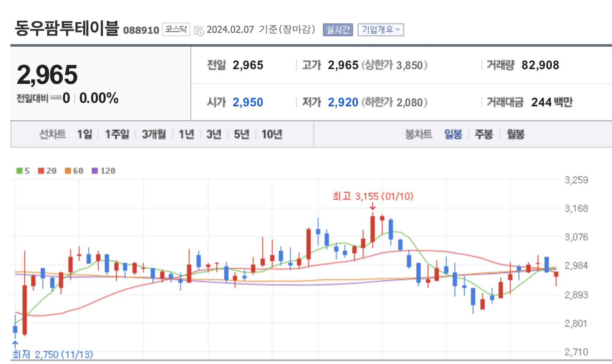Click the 실시간 real-time button
The width and height of the screenshot is (612, 364).
(x=338, y=30)
